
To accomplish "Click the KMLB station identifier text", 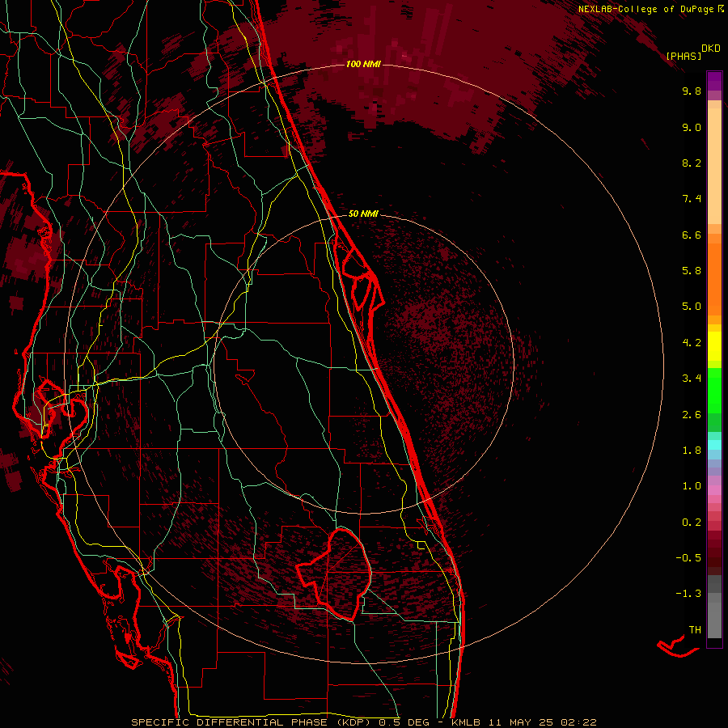I will coord(466,722).
